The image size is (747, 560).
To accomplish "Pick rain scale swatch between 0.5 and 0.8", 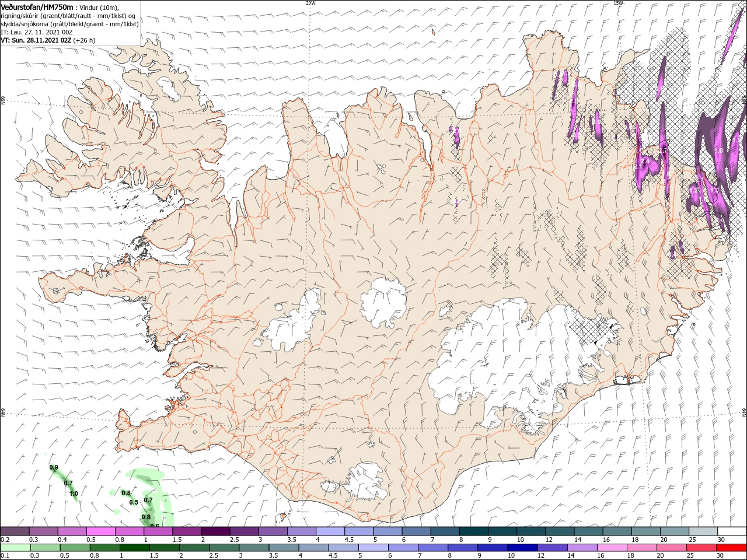I will pos(75,548).
